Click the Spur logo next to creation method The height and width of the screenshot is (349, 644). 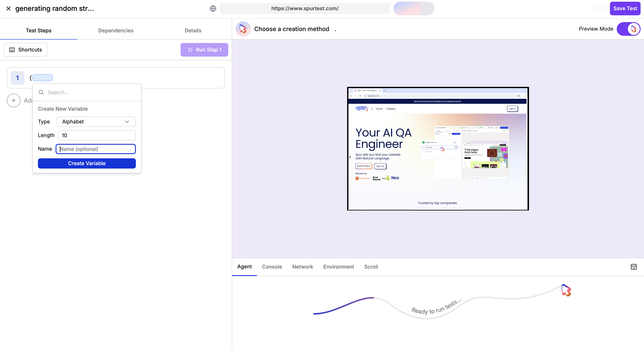point(243,29)
